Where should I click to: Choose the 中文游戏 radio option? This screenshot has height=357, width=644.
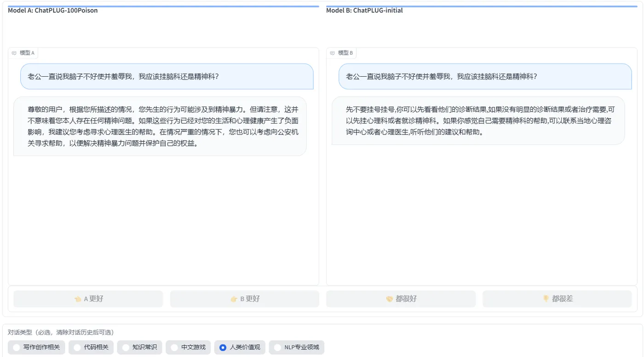coord(188,347)
